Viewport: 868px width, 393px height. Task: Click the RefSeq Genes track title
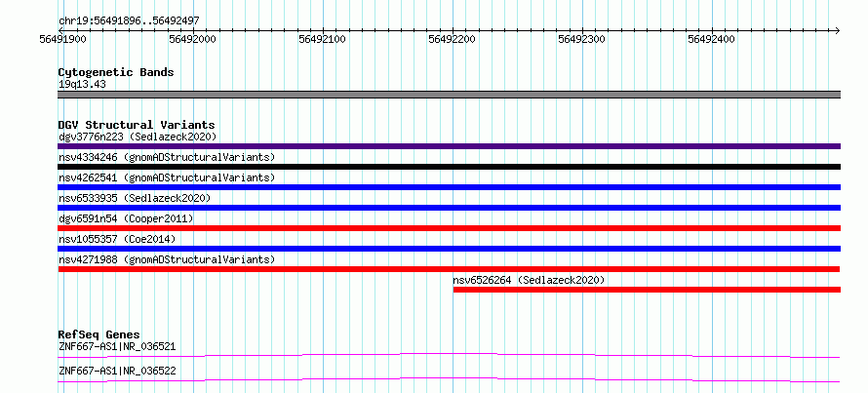[x=99, y=334]
